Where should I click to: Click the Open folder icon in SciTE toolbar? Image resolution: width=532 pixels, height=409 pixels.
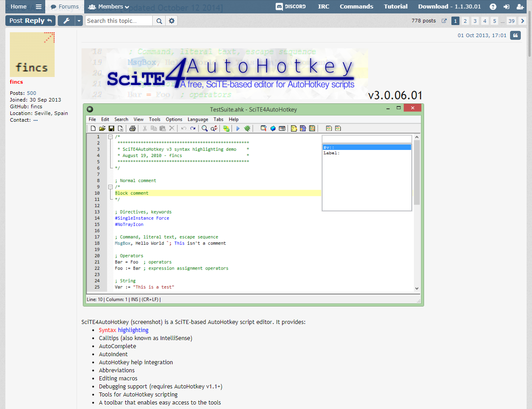[102, 128]
